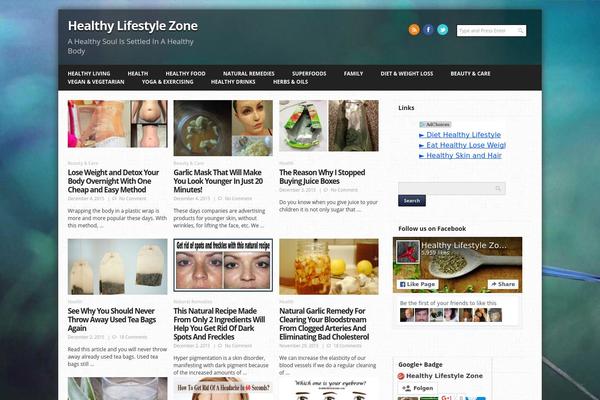Click No Comment link under juice boxes post

(x=344, y=190)
